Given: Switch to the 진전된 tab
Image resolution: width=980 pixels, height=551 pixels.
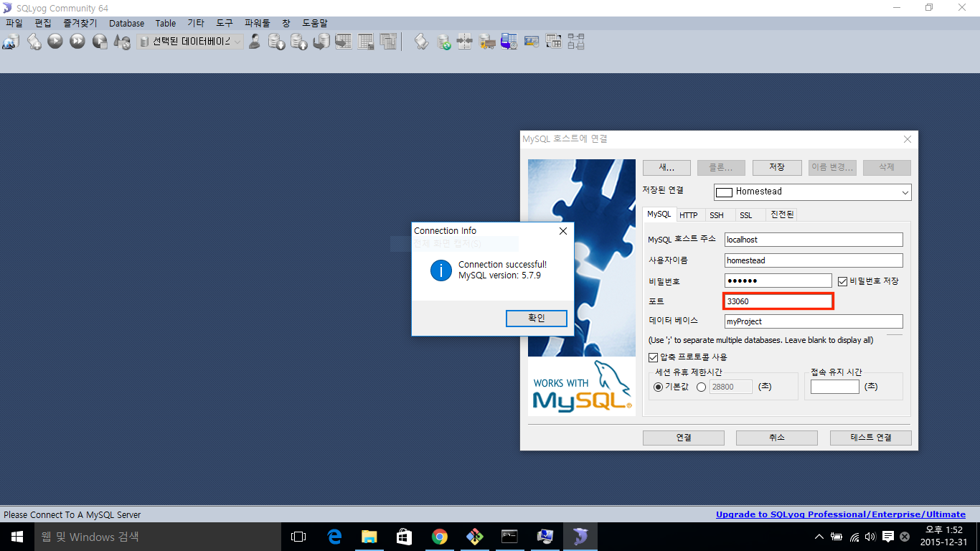Looking at the screenshot, I should coord(781,215).
